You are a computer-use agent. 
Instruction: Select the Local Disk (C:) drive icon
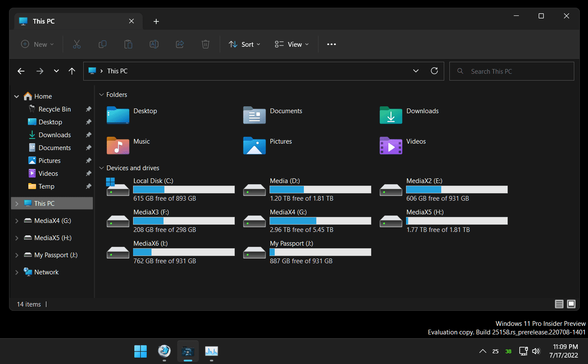tap(118, 187)
